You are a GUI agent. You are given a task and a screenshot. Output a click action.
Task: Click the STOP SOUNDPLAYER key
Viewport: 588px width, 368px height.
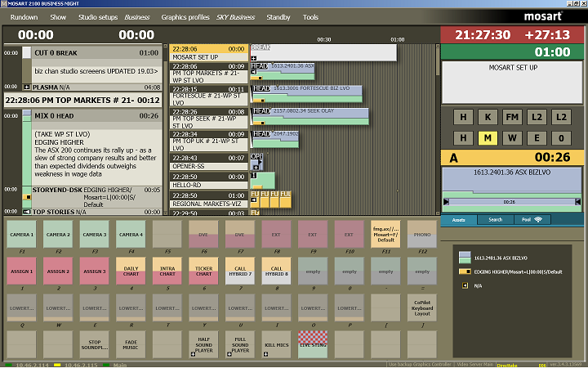(x=94, y=344)
